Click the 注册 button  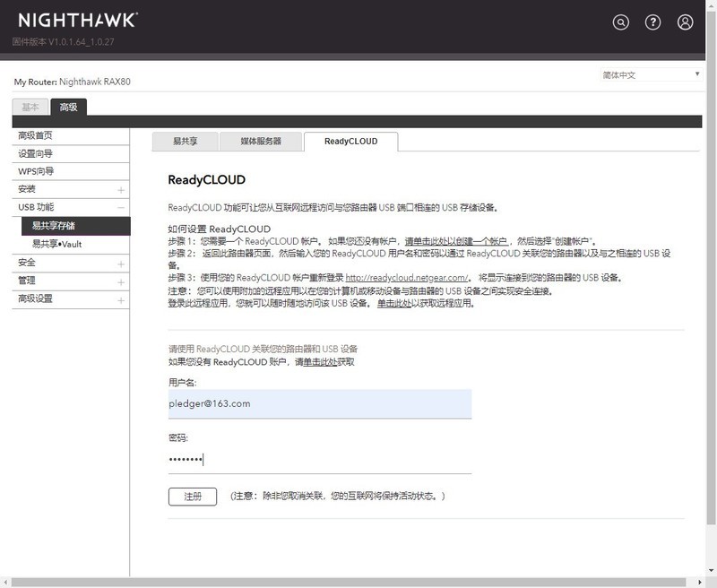(x=193, y=497)
